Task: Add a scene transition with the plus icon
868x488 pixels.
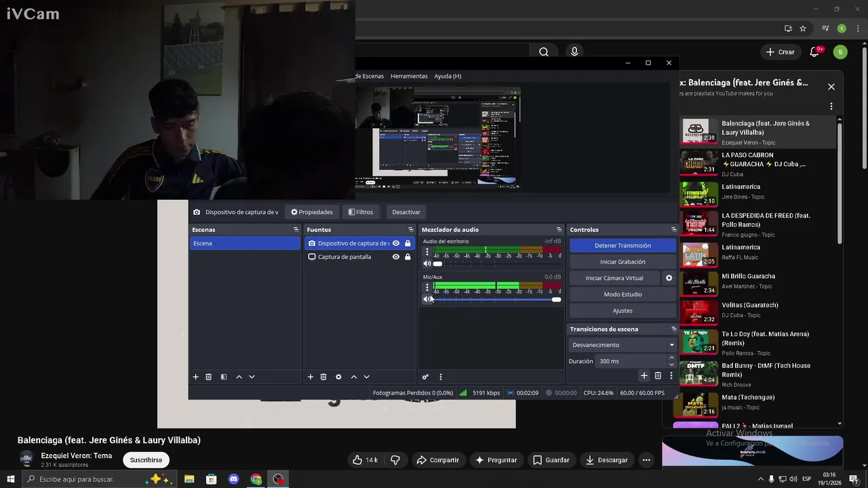Action: [x=644, y=375]
